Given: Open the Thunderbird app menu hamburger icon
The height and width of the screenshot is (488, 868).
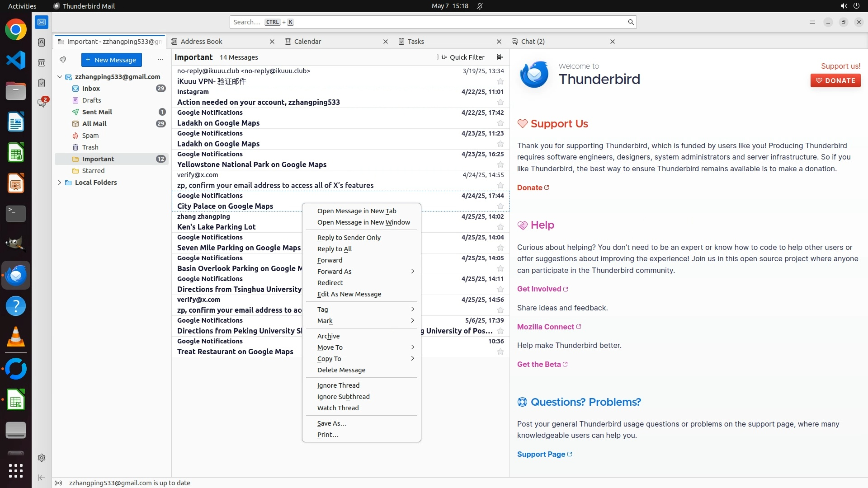Looking at the screenshot, I should (812, 22).
